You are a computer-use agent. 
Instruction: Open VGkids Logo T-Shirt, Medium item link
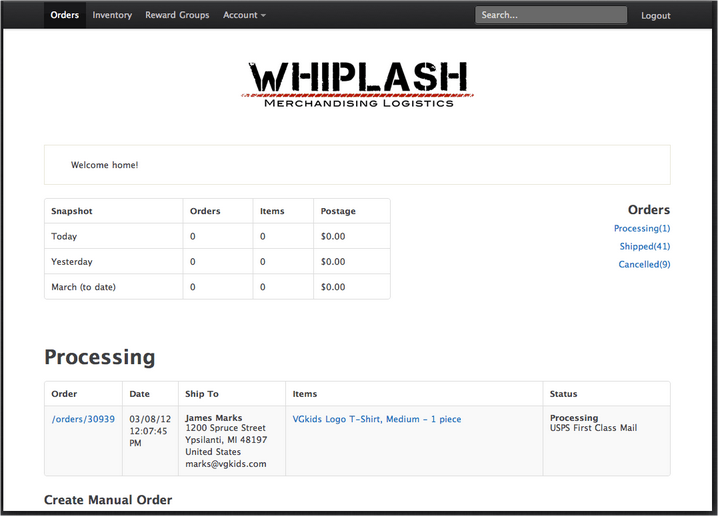tap(376, 419)
